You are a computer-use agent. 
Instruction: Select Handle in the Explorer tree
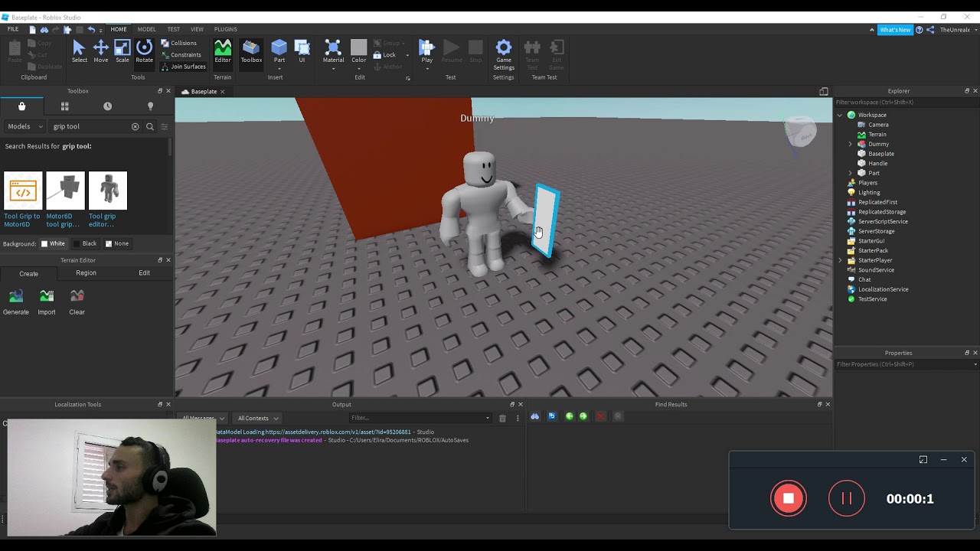pyautogui.click(x=878, y=163)
